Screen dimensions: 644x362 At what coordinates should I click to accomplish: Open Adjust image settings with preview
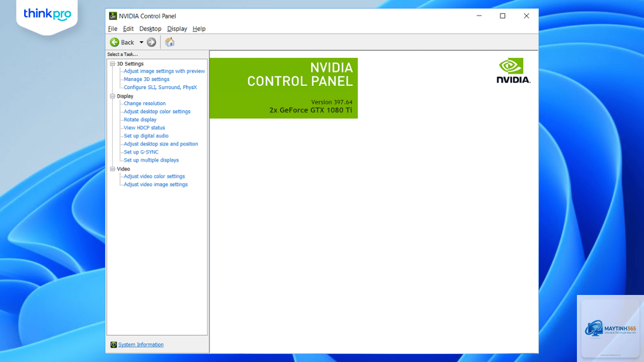pyautogui.click(x=164, y=71)
